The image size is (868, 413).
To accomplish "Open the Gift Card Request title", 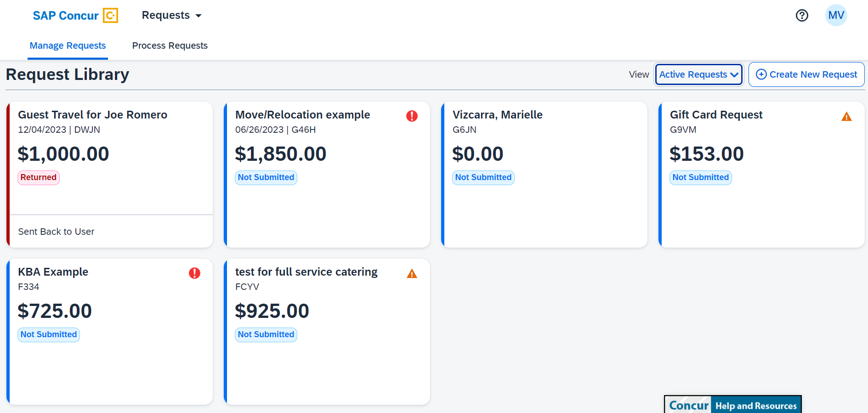I will click(x=716, y=115).
